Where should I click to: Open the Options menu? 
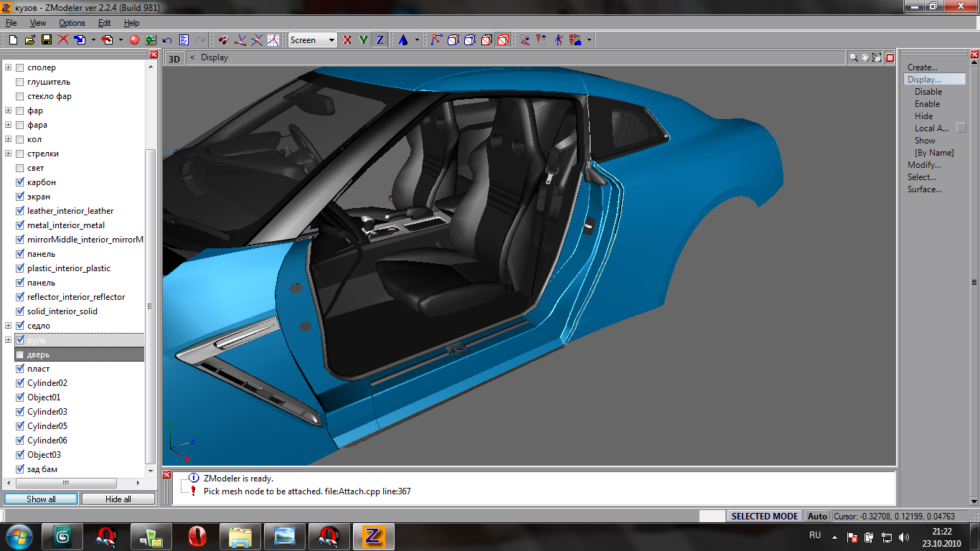tap(72, 23)
